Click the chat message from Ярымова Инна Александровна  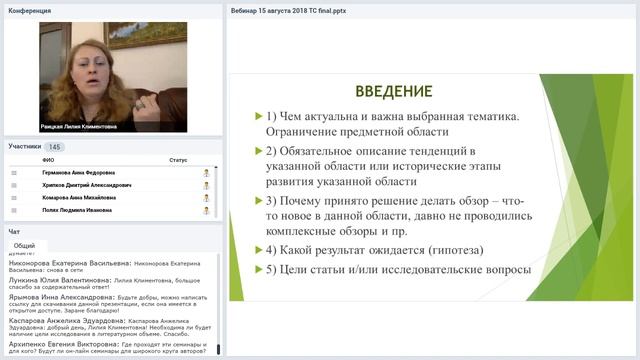pos(108,304)
